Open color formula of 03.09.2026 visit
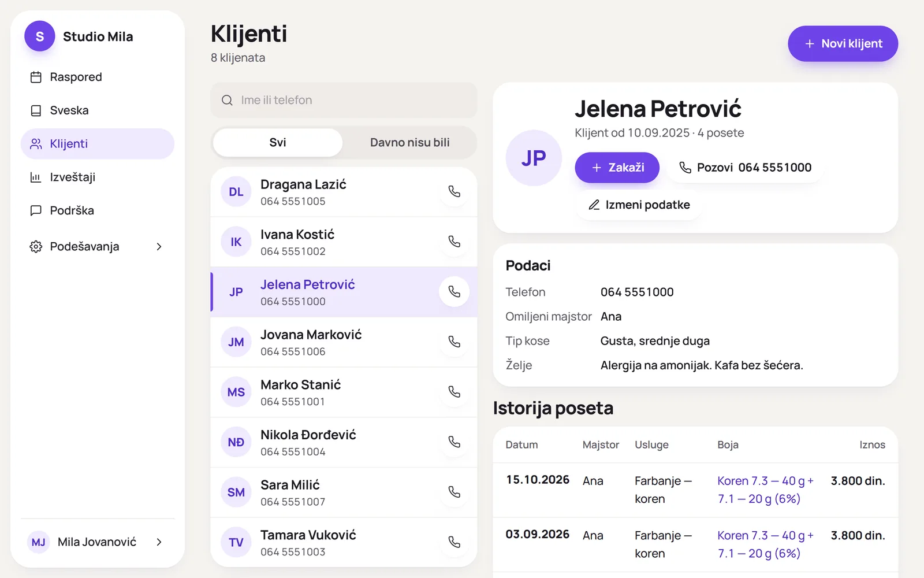Image resolution: width=924 pixels, height=578 pixels. 765,544
